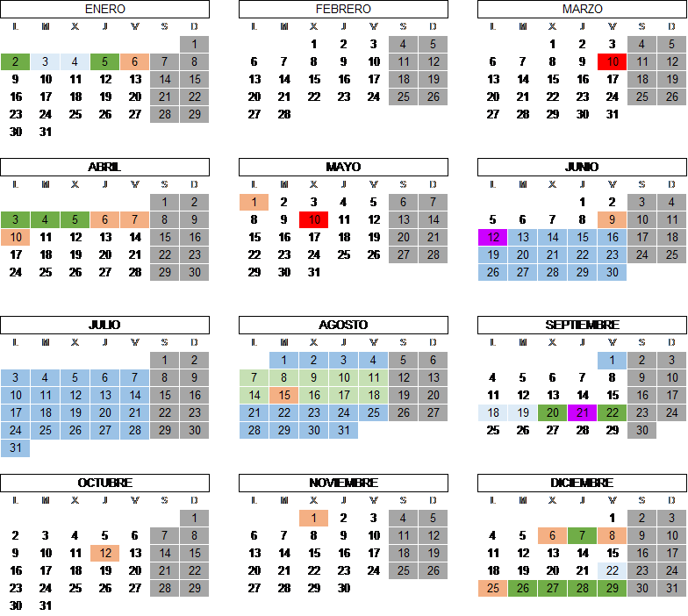Click the MARZO month header
688x616 pixels.
(583, 9)
